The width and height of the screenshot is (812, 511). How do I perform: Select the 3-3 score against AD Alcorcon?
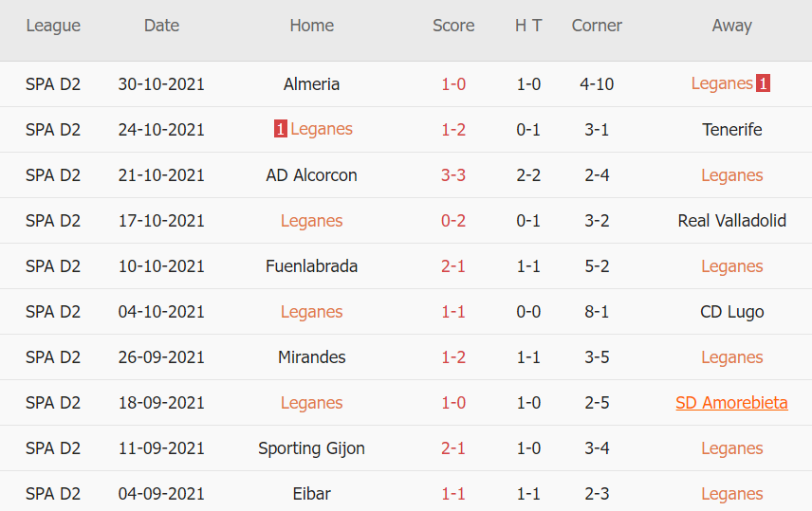pyautogui.click(x=453, y=175)
